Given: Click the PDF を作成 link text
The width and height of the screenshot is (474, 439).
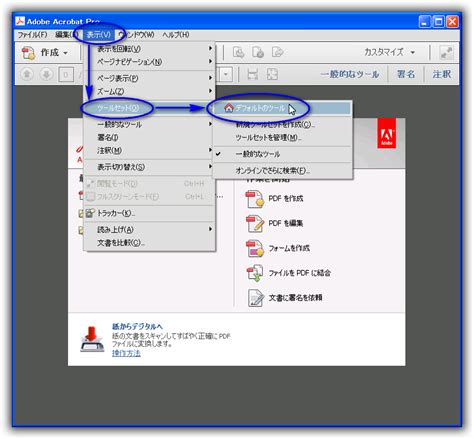Looking at the screenshot, I should point(286,199).
